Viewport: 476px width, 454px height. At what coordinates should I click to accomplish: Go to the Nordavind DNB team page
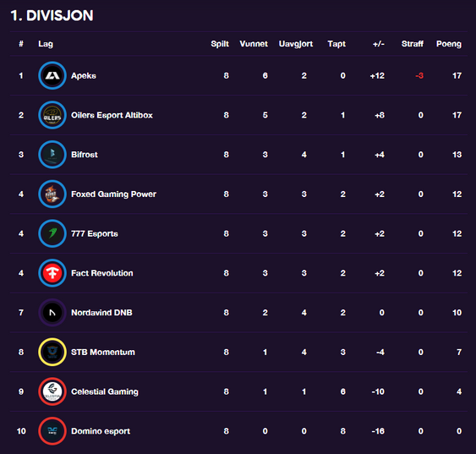[x=101, y=313]
